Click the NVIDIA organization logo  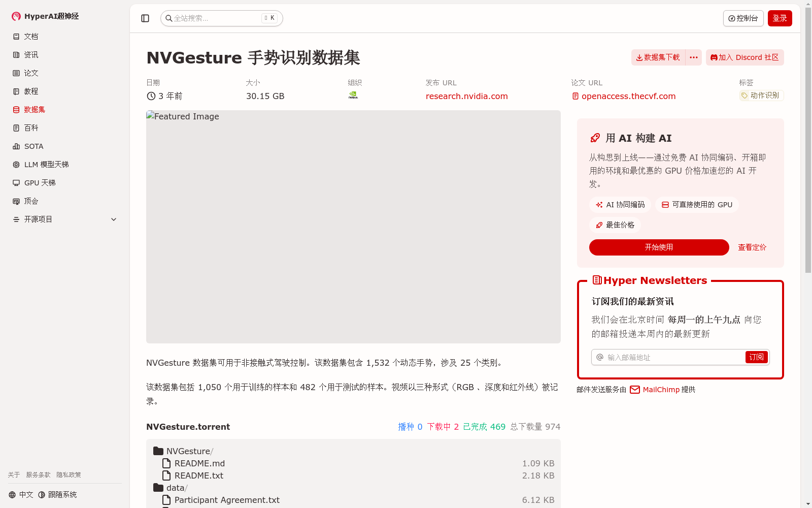pyautogui.click(x=353, y=95)
